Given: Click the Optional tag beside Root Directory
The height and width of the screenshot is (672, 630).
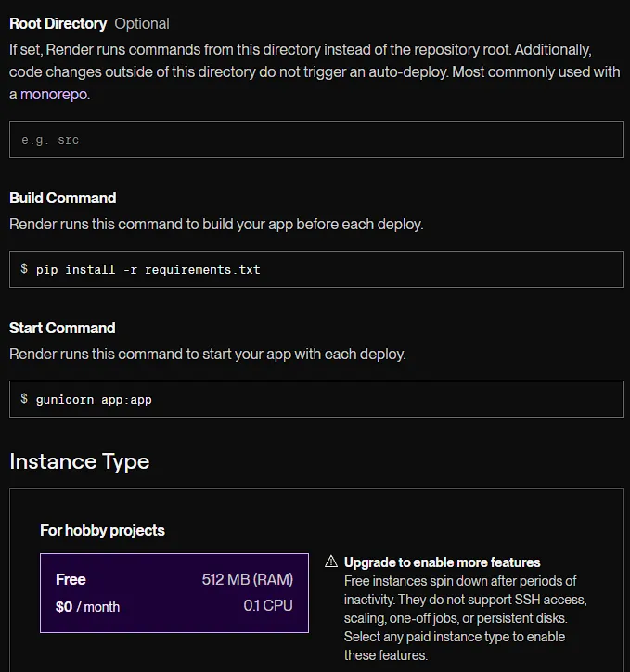Looking at the screenshot, I should point(142,23).
